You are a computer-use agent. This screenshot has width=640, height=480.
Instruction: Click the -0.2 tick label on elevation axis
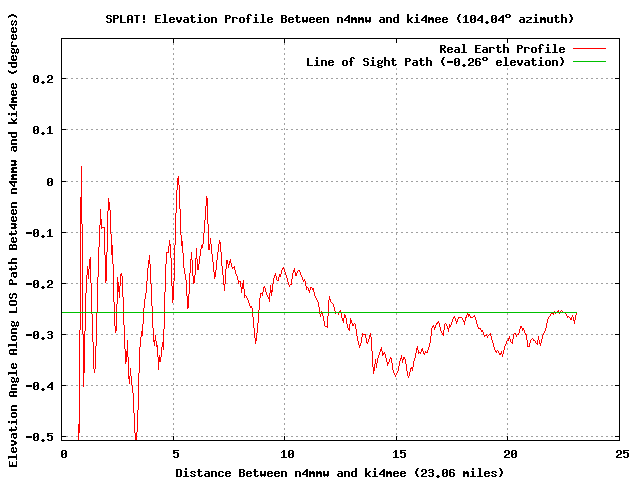(x=39, y=284)
